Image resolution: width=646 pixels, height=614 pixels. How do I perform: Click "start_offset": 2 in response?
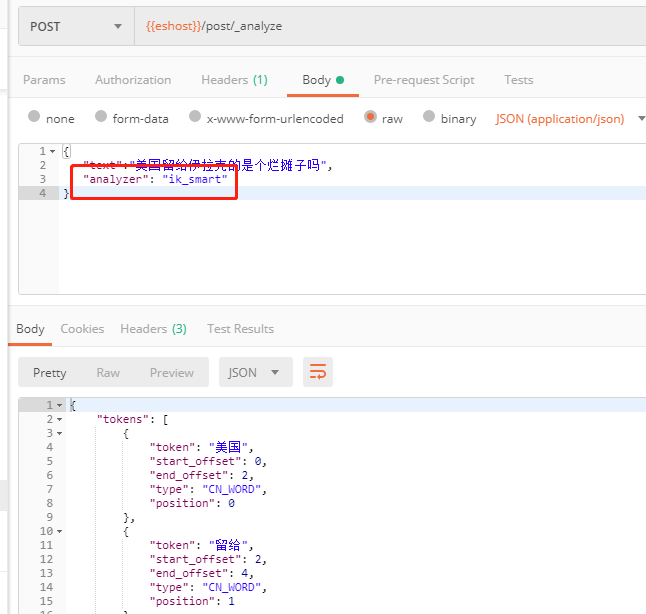click(x=208, y=560)
